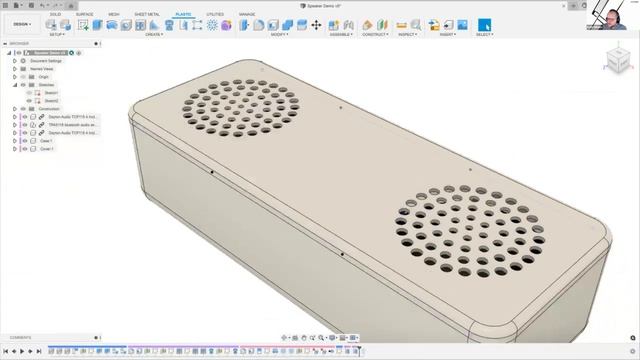Activate the Measure ruler tool
The image size is (640, 360).
tap(401, 25)
